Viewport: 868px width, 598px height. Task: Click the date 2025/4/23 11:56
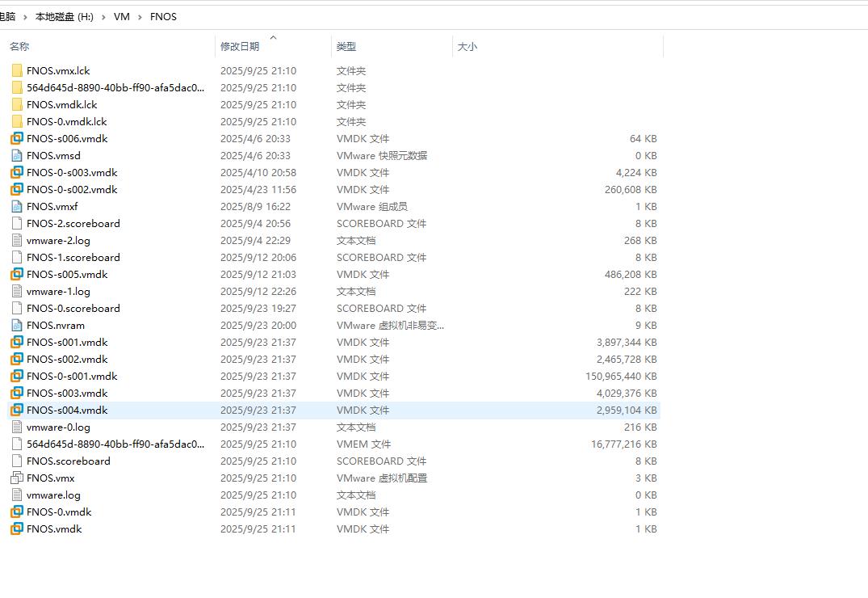(x=258, y=190)
